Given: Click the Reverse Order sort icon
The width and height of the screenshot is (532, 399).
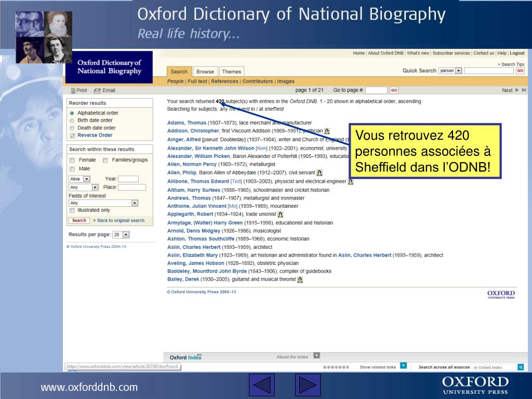Looking at the screenshot, I should [73, 136].
